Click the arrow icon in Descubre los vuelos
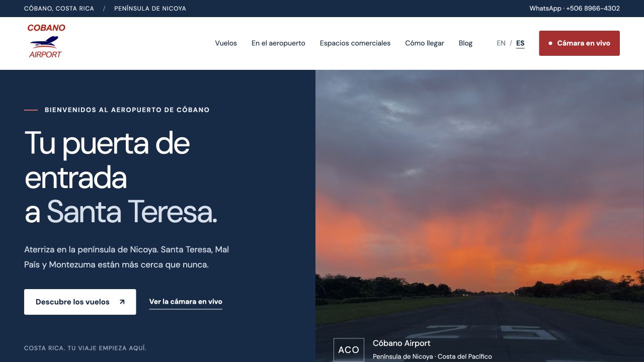 click(122, 302)
